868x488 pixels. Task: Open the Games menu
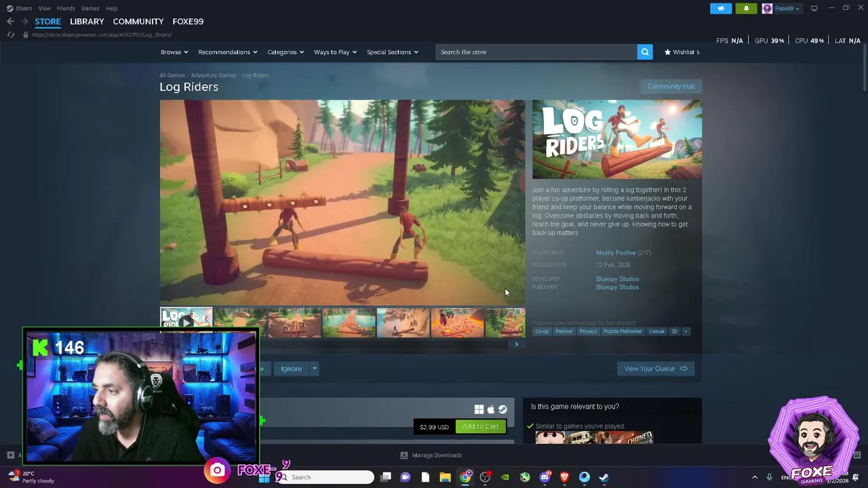click(x=90, y=8)
